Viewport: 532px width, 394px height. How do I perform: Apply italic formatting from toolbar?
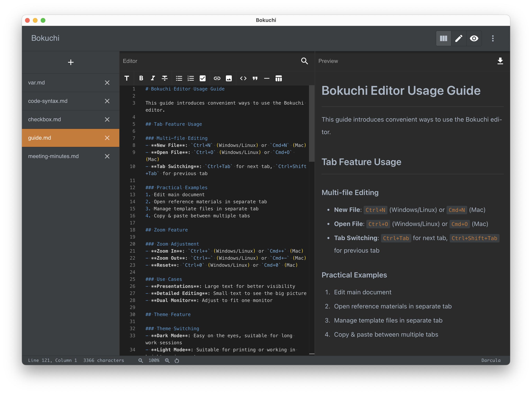tap(153, 78)
